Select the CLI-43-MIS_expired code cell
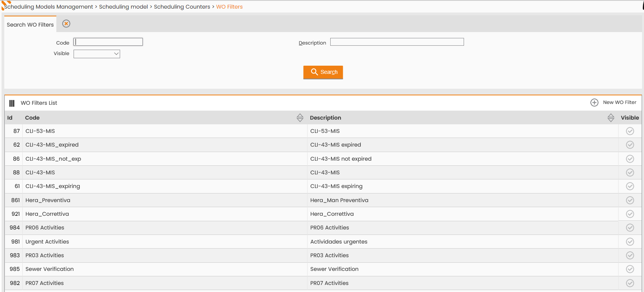Image resolution: width=644 pixels, height=292 pixels. coord(165,145)
